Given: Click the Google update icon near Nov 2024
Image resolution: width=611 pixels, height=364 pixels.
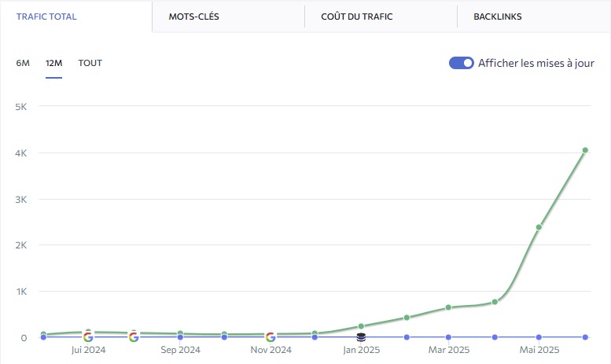Looking at the screenshot, I should point(271,336).
